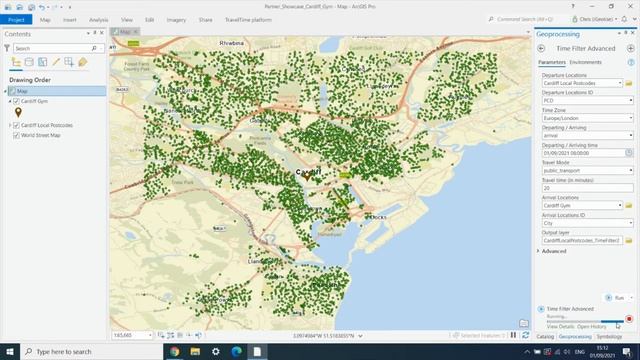Viewport: 640px width, 360px height.
Task: Select List By Drawing Order icon
Action: tap(16, 62)
